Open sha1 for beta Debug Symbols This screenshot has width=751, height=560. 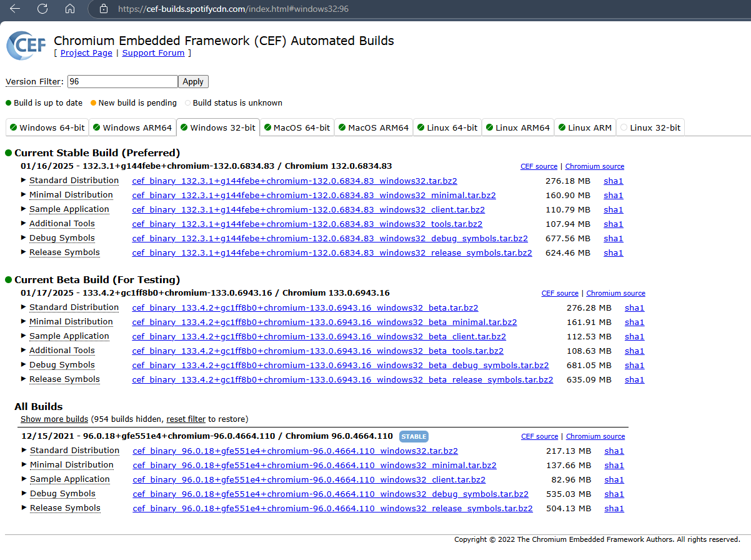(x=634, y=366)
